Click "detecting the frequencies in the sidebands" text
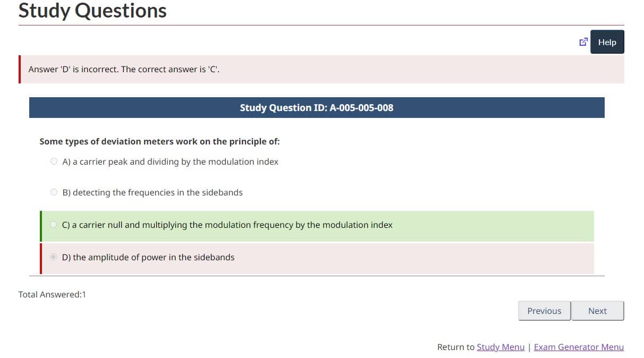644x358 pixels. point(152,192)
